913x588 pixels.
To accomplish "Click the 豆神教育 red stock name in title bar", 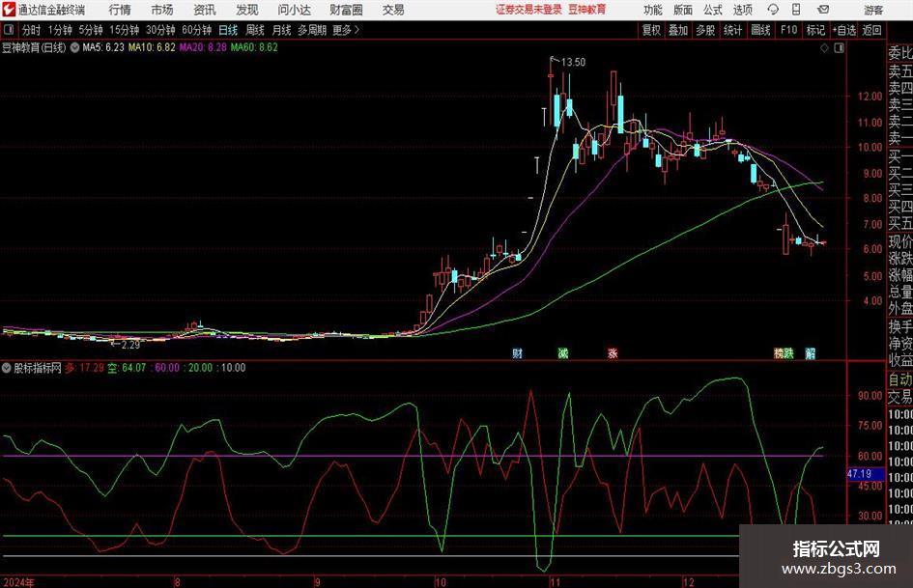I will [x=587, y=10].
